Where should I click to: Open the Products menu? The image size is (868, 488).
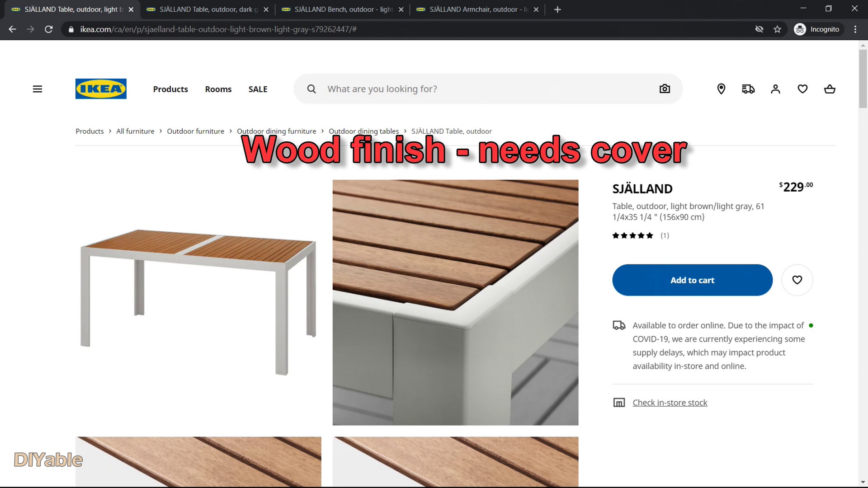coord(170,89)
